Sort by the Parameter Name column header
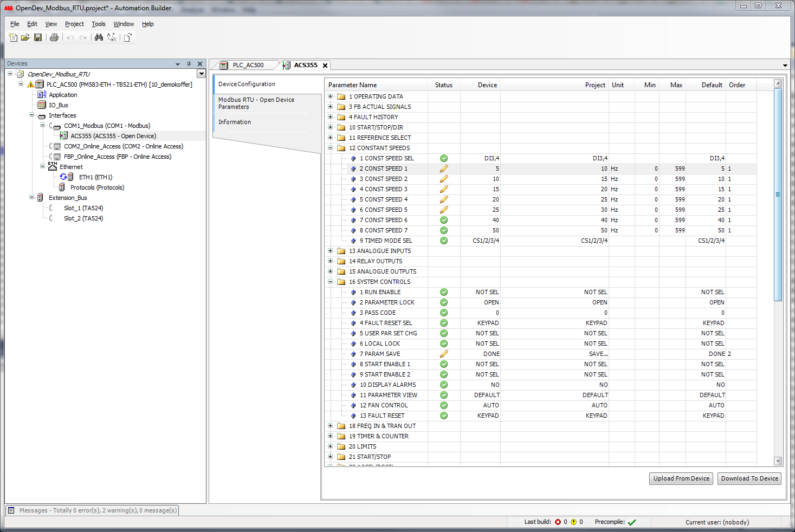 tap(376, 85)
